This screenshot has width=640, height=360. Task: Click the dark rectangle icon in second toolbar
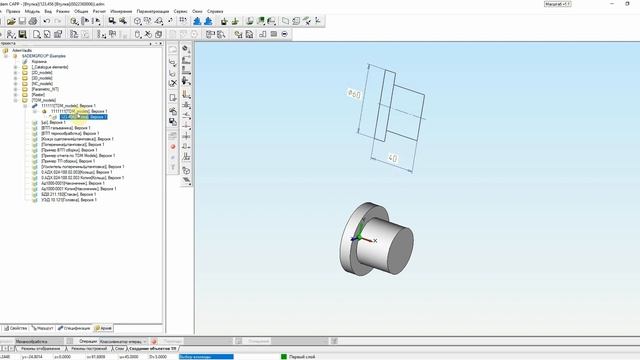point(274,34)
